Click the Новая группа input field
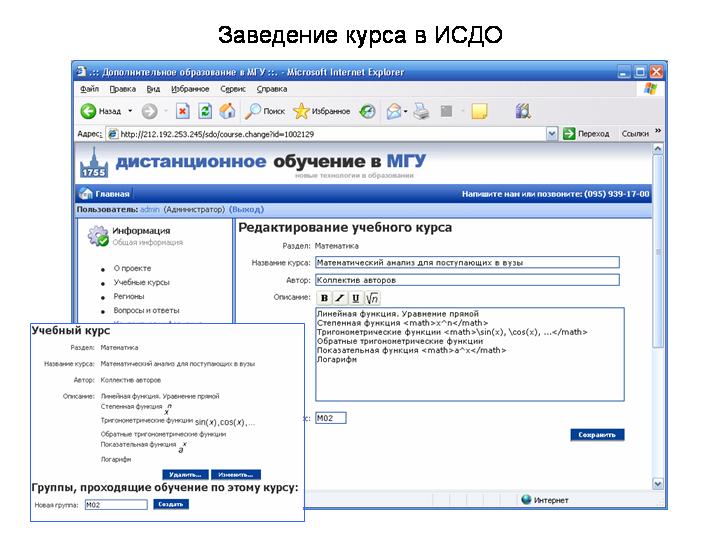Viewport: 720px width, 540px height. 116,505
